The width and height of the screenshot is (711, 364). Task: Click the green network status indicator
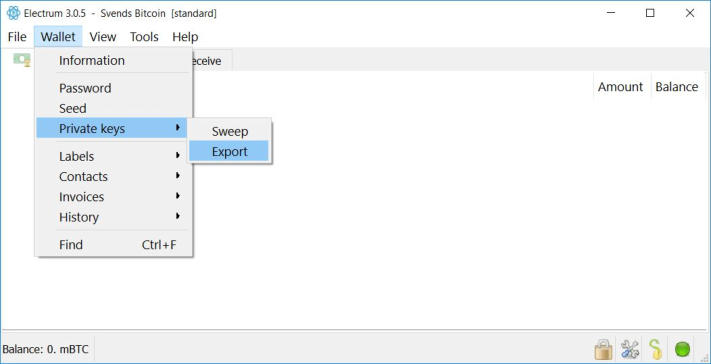tap(682, 349)
